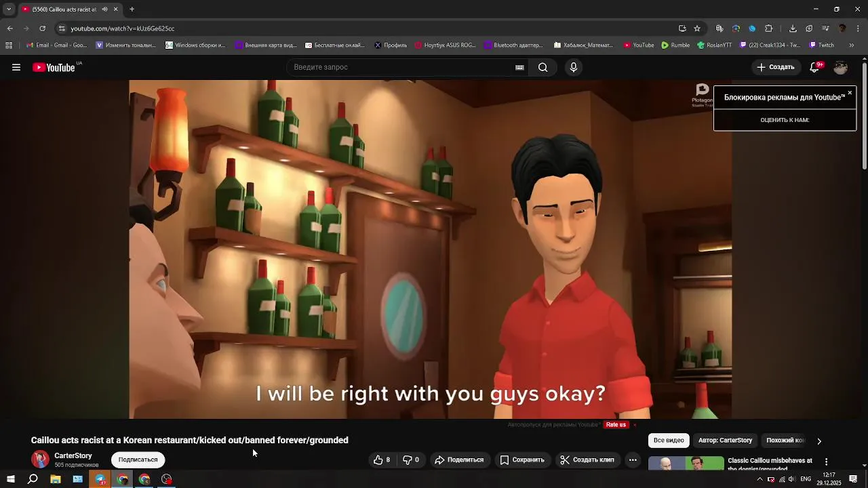868x488 pixels.
Task: Click ОЦЕНИТЬ К НАМ in popup
Action: (x=785, y=120)
